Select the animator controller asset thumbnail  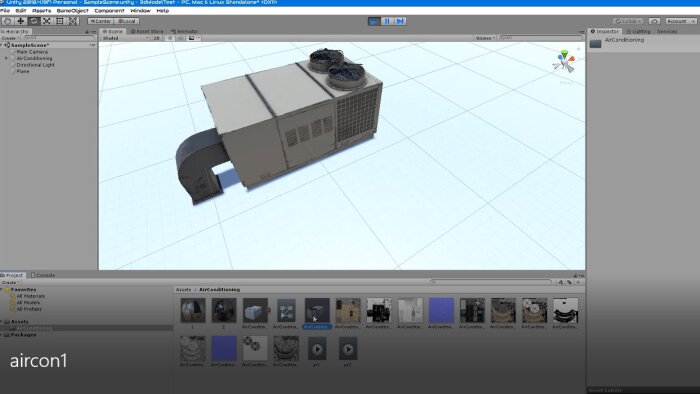point(286,311)
